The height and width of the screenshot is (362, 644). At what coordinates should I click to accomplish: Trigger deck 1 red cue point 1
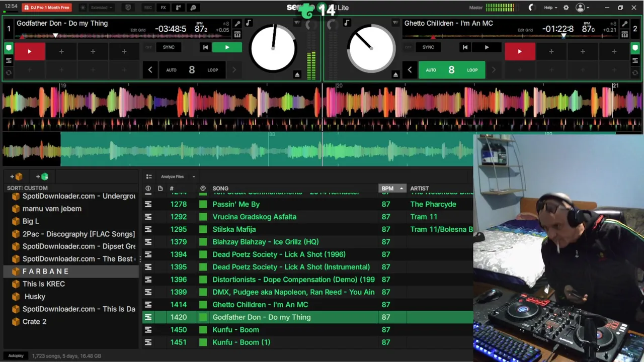[29, 51]
